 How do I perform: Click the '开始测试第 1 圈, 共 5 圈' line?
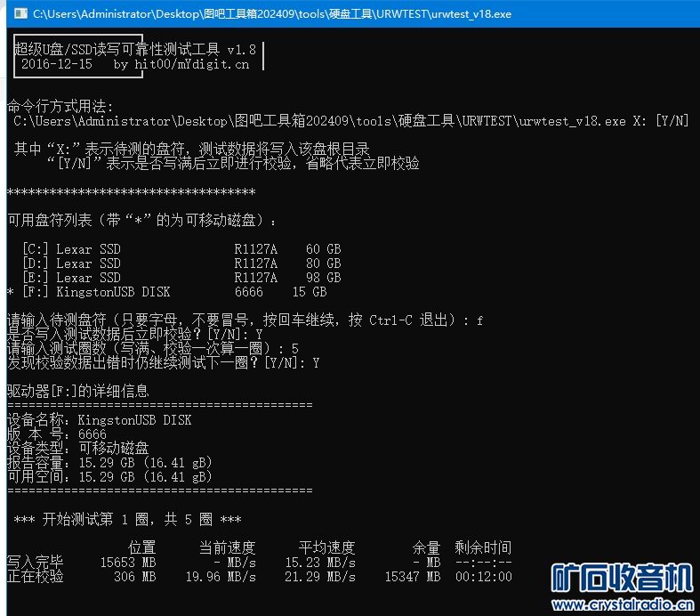coord(128,520)
